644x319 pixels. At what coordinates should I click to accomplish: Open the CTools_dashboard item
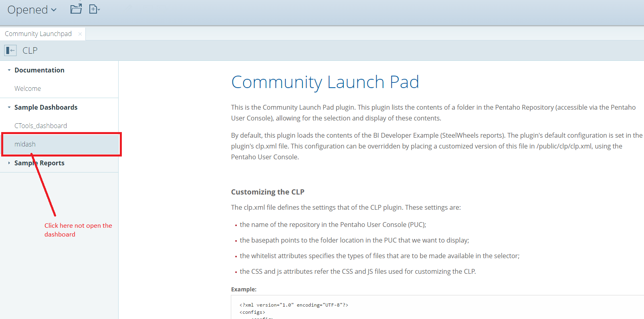(41, 126)
